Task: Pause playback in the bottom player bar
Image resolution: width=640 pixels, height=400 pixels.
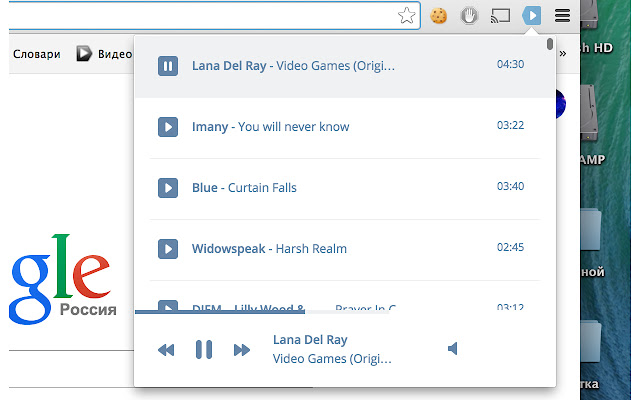Action: [x=204, y=349]
